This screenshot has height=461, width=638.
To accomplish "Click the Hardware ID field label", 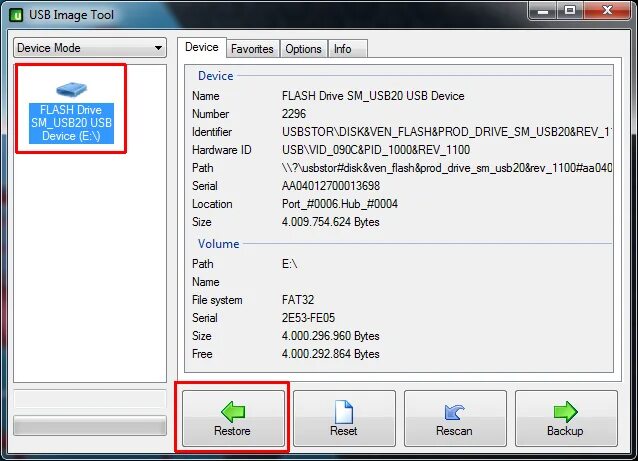I will click(222, 150).
